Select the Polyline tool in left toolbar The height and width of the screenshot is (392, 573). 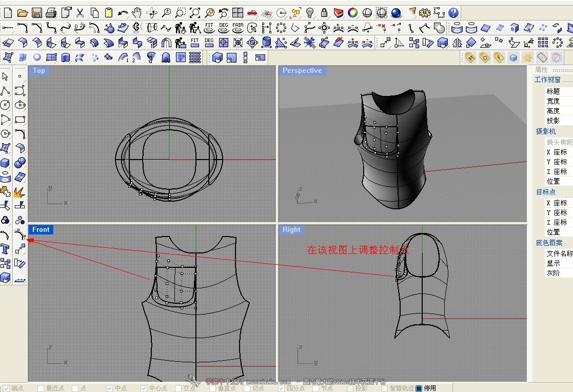pyautogui.click(x=6, y=91)
